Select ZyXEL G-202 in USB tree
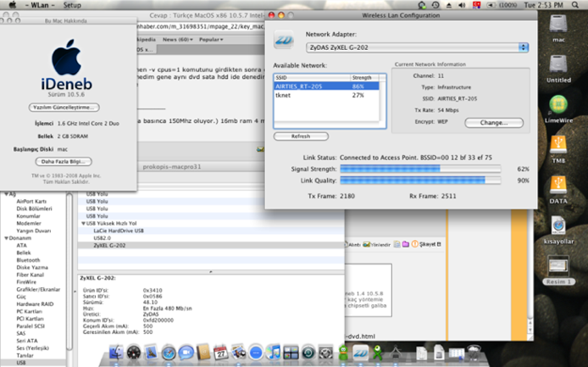 tap(211, 246)
